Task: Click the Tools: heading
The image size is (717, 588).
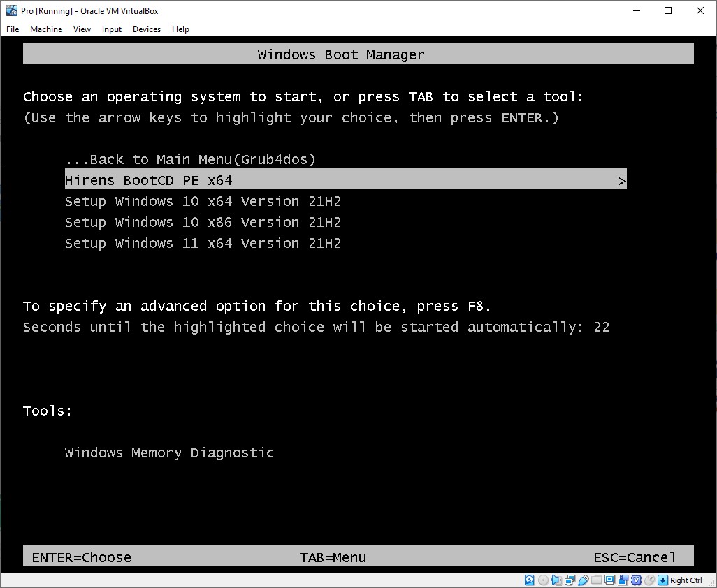Action: [x=48, y=411]
